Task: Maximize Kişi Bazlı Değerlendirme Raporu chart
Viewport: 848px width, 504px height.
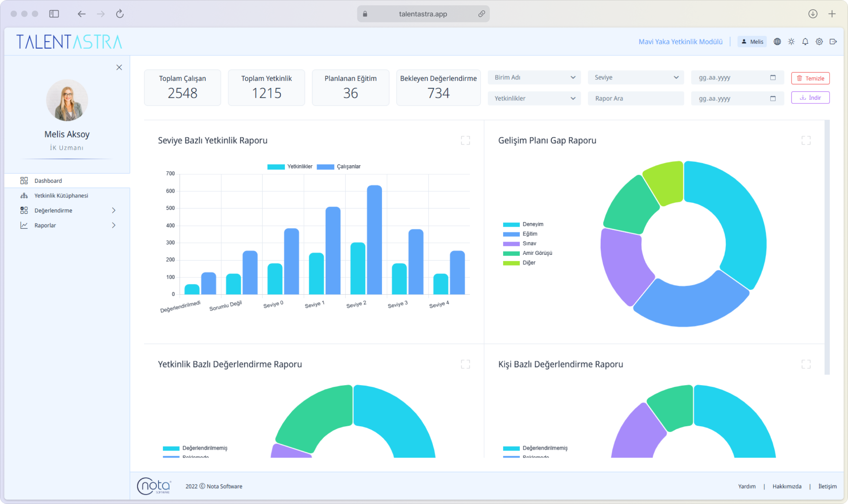Action: [x=806, y=364]
